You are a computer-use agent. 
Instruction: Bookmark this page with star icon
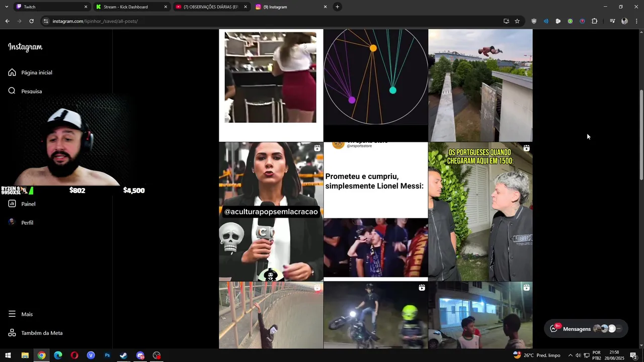pyautogui.click(x=517, y=21)
